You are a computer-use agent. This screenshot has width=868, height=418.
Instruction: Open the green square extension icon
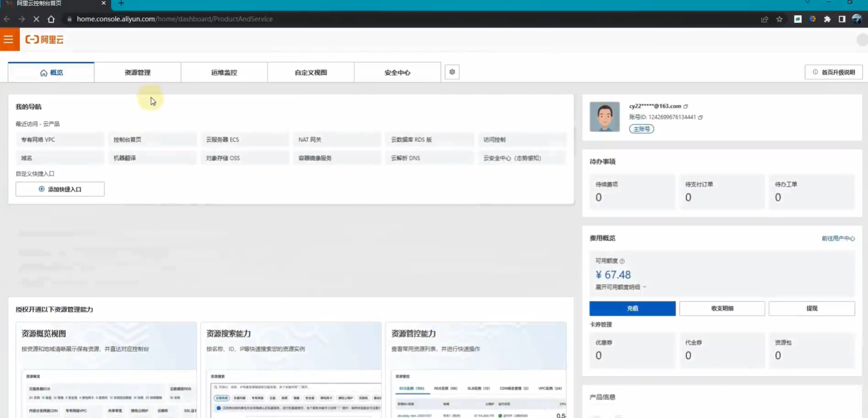(798, 19)
